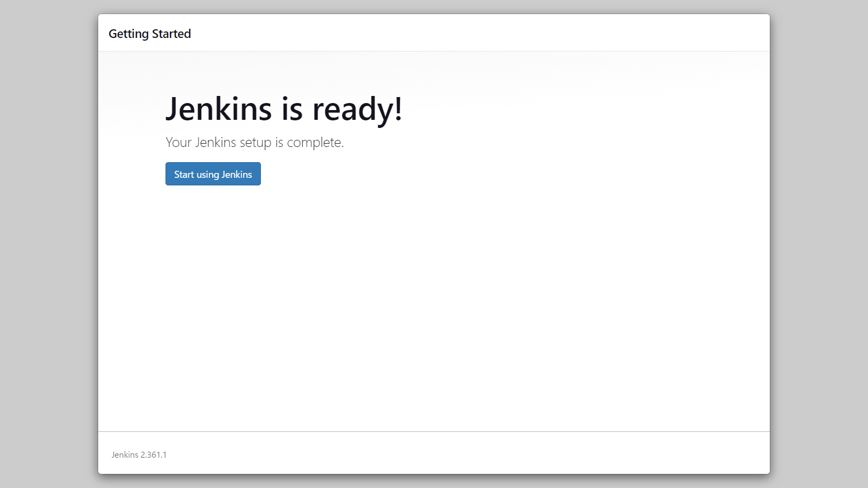Click the word is in the subtitle
Screen dimensions: 868x488
[279, 142]
